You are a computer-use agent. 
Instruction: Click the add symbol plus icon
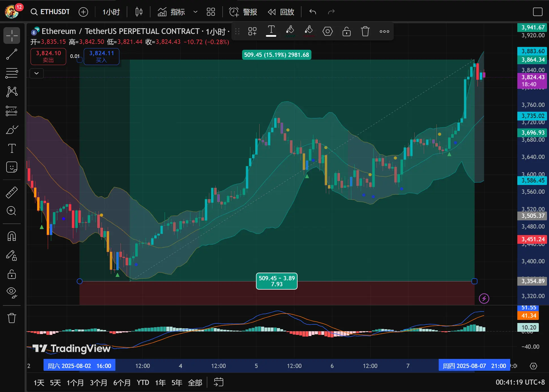pyautogui.click(x=83, y=12)
